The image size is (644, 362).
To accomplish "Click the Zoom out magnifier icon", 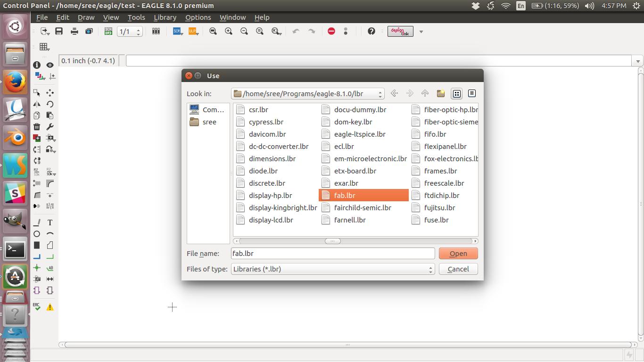I will pyautogui.click(x=244, y=31).
